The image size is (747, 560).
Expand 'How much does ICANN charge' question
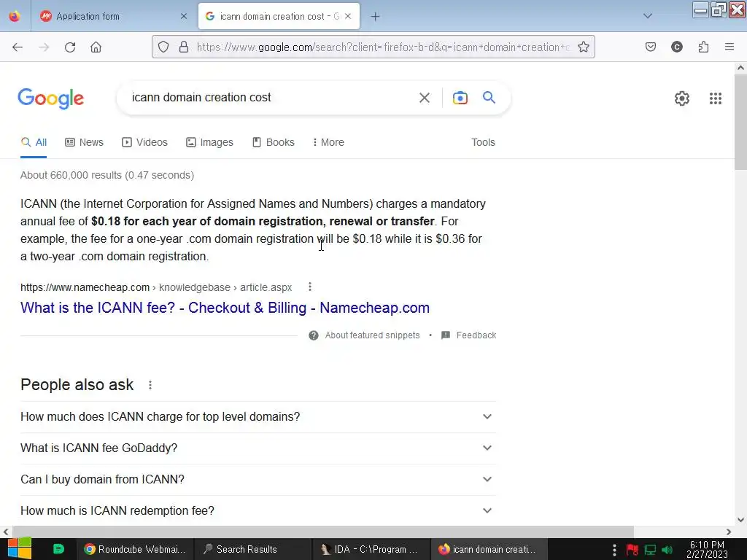258,416
